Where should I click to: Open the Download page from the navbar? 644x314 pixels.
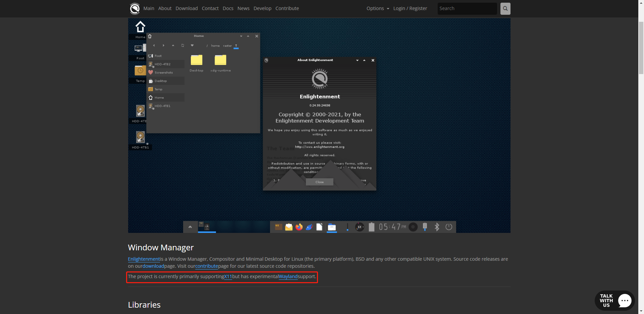pyautogui.click(x=186, y=8)
